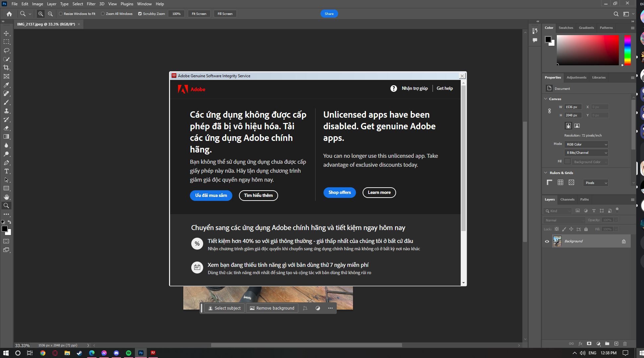Image resolution: width=644 pixels, height=358 pixels.
Task: Open the Filter menu
Action: (91, 4)
